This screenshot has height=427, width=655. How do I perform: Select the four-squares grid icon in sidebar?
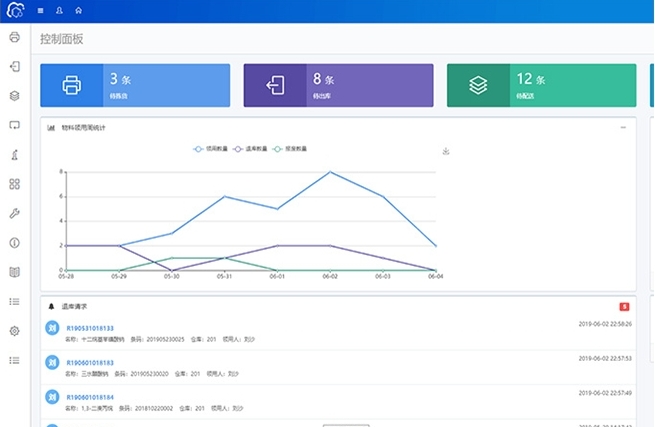tap(14, 184)
